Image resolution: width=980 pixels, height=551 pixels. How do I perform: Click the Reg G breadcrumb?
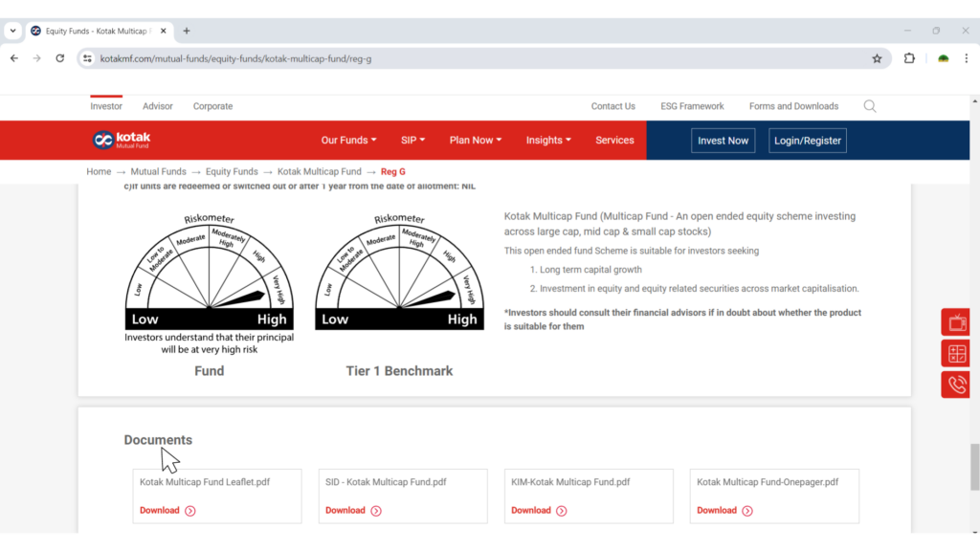pyautogui.click(x=393, y=171)
